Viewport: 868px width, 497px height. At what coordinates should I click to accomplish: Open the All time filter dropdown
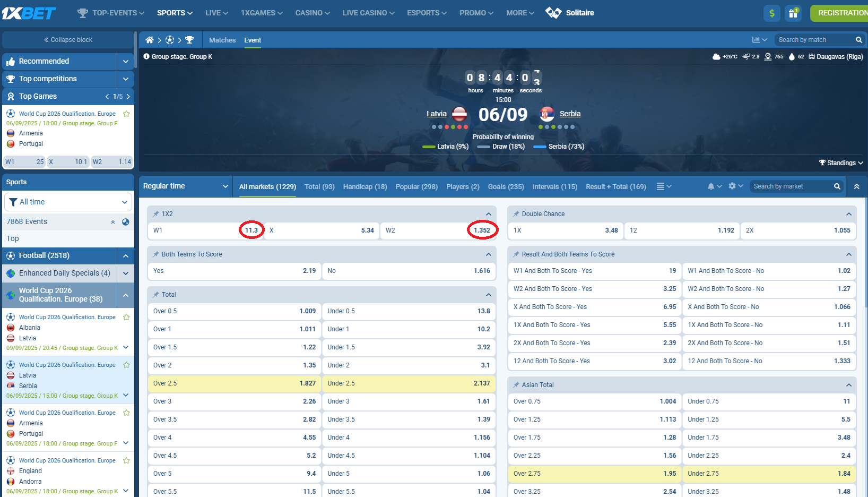pos(68,202)
